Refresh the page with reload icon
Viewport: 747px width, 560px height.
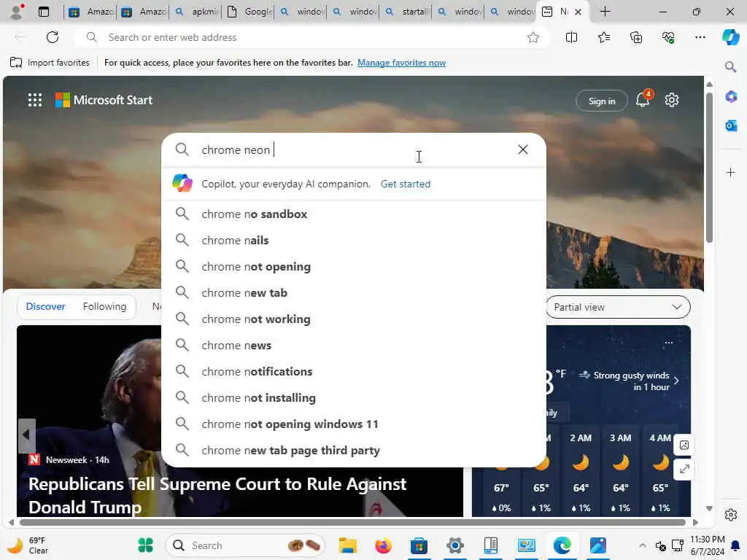pyautogui.click(x=53, y=37)
